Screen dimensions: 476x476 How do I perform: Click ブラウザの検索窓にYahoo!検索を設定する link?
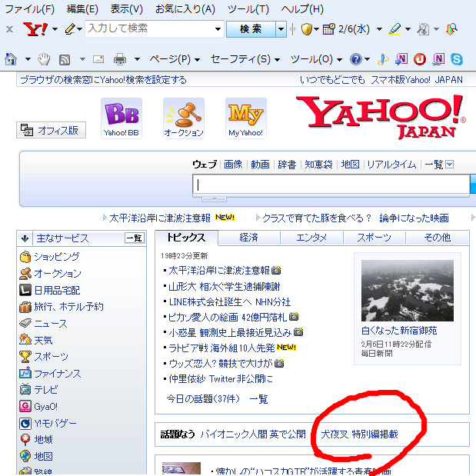pos(103,80)
